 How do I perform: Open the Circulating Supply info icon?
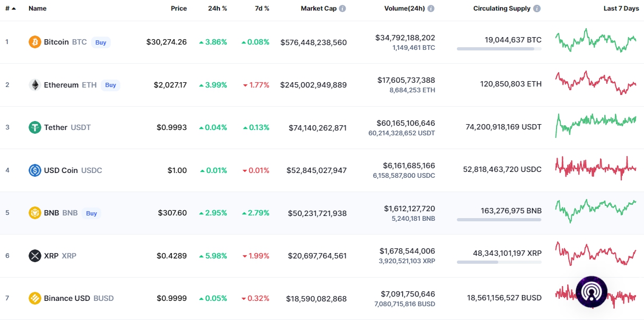coord(537,8)
